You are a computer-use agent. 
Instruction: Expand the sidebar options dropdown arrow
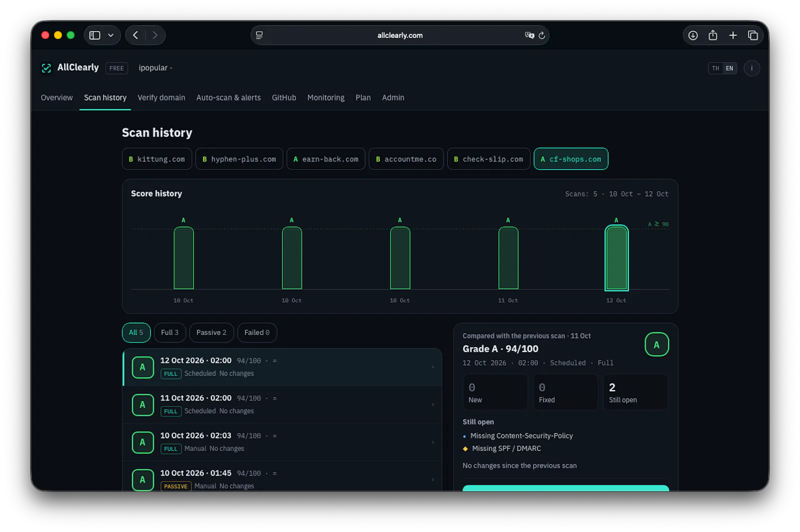coord(110,35)
